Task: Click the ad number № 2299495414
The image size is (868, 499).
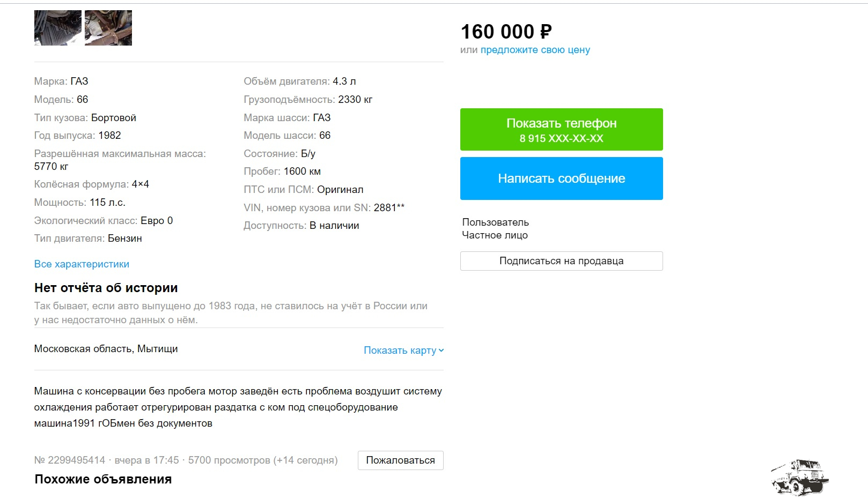Action: [70, 460]
